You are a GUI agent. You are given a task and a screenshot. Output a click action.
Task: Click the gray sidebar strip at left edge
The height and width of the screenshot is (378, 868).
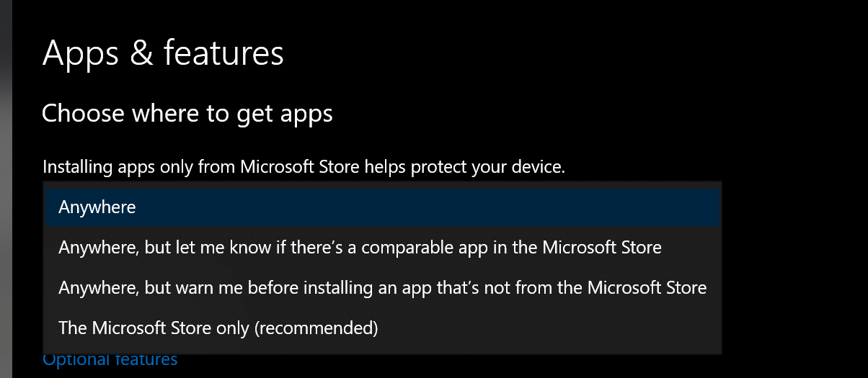pos(6,189)
